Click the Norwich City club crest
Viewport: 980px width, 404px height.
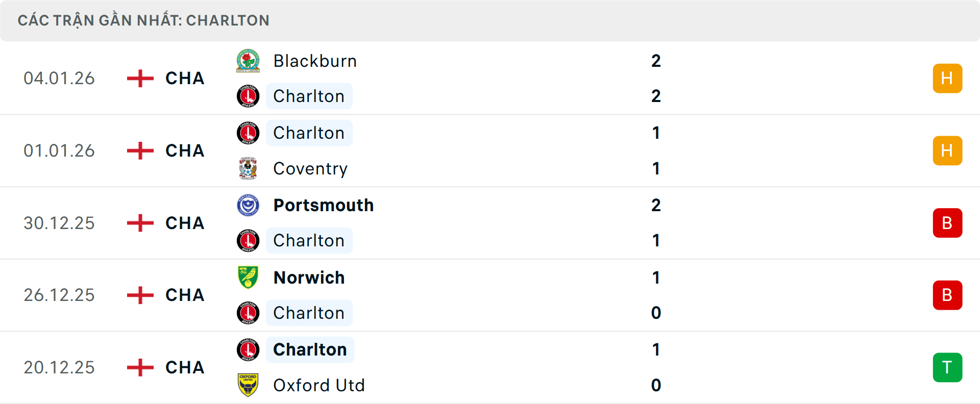point(248,277)
